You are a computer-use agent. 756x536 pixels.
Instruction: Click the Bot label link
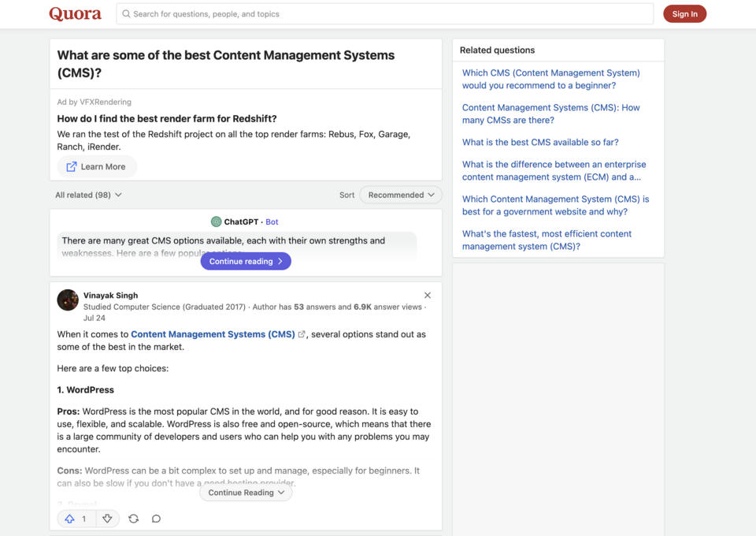(272, 222)
